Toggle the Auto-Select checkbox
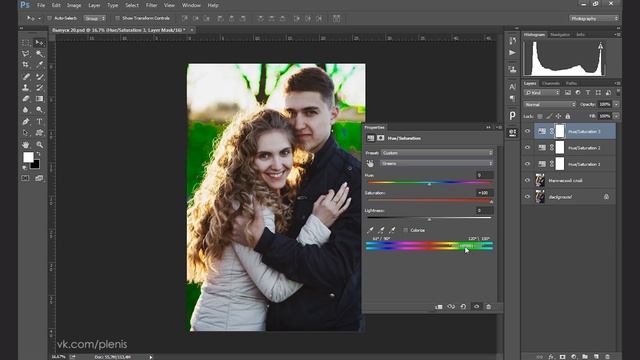 (x=49, y=18)
